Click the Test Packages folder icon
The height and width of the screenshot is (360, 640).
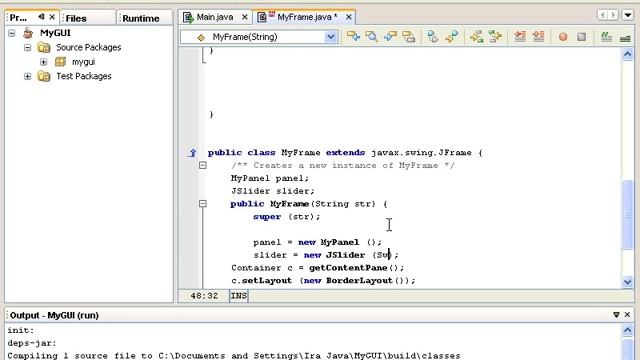point(44,76)
